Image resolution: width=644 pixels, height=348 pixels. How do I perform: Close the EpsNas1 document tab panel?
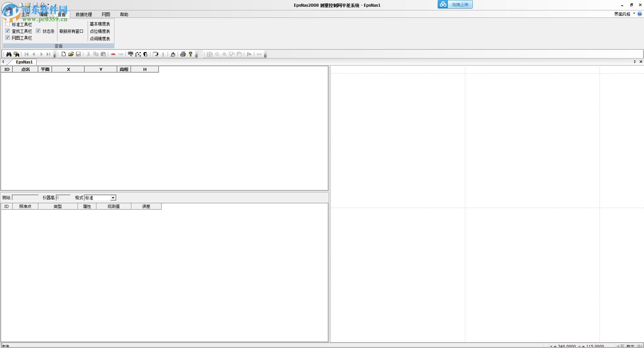641,62
